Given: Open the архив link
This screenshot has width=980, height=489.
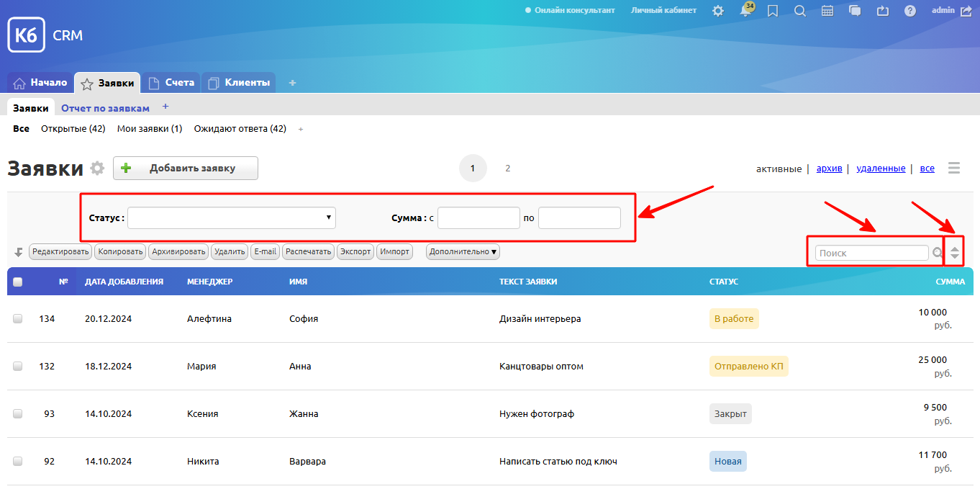Looking at the screenshot, I should (x=829, y=169).
